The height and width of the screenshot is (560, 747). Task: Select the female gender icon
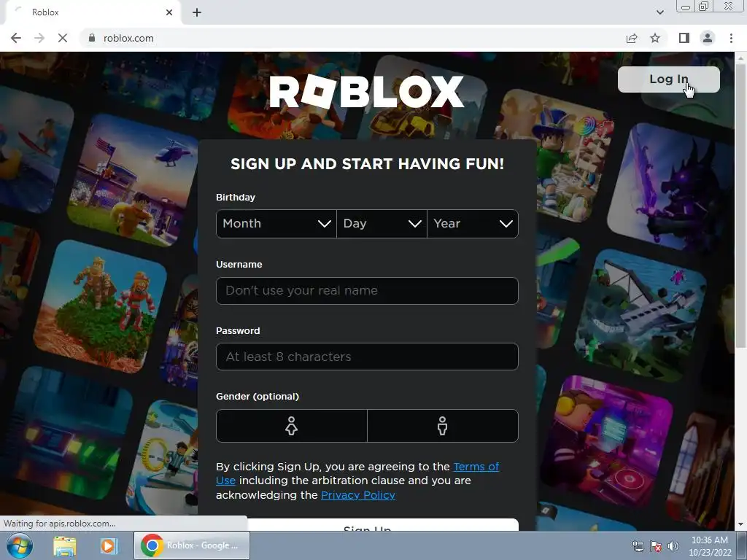click(292, 426)
